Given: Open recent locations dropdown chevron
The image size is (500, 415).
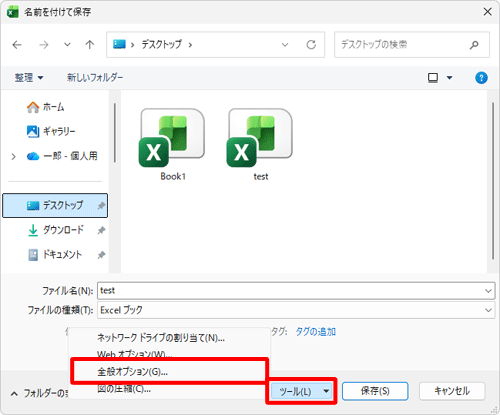Looking at the screenshot, I should click(x=67, y=45).
